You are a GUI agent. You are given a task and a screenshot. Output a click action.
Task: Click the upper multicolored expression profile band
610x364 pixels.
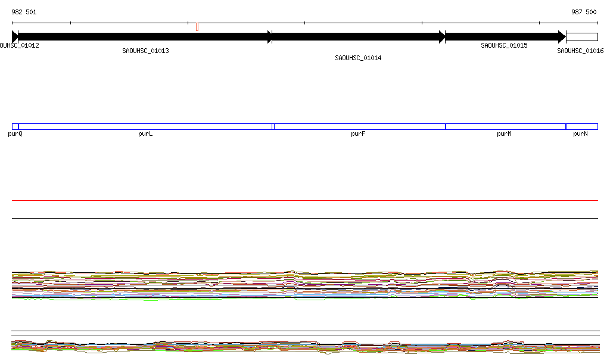pos(304,284)
